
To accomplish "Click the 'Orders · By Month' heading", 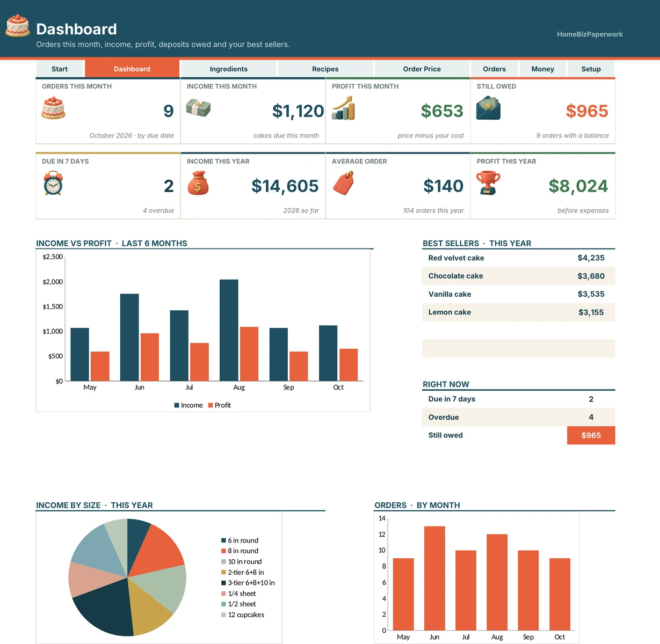I will [x=417, y=505].
